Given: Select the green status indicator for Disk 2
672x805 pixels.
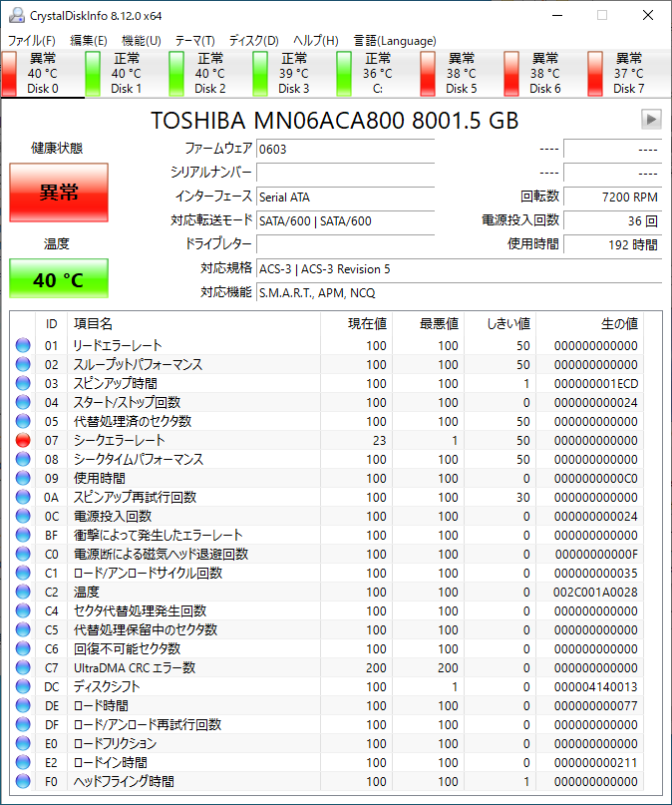Looking at the screenshot, I should (x=176, y=74).
